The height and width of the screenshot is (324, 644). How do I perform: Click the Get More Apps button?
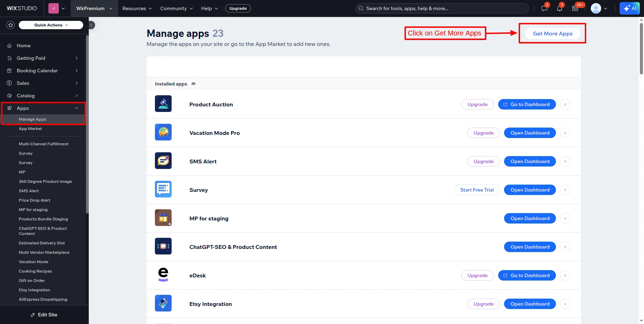552,33
